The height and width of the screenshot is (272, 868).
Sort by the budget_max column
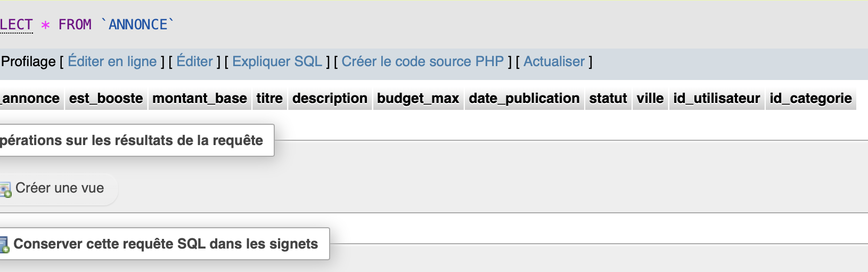[x=418, y=99]
